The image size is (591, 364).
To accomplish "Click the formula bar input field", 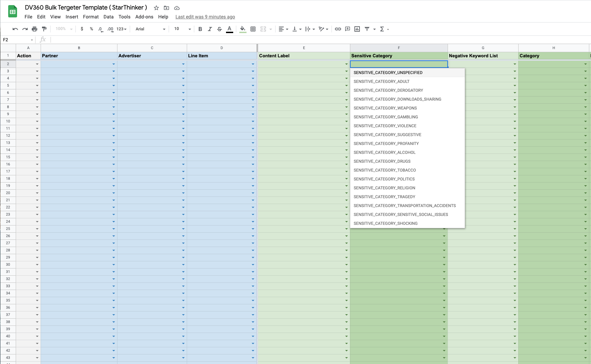I will [307, 40].
